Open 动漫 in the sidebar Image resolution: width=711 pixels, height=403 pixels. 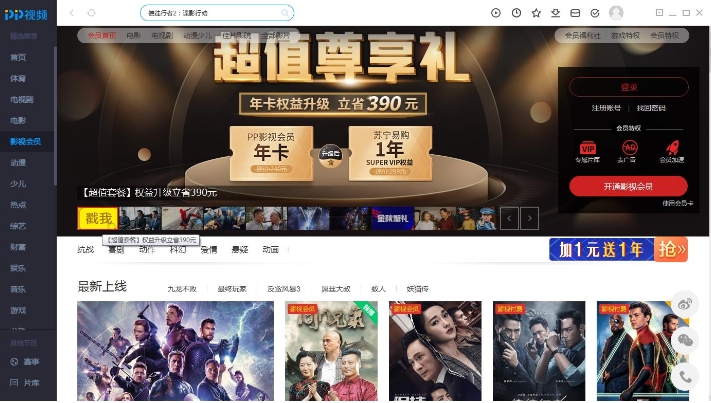pos(18,163)
